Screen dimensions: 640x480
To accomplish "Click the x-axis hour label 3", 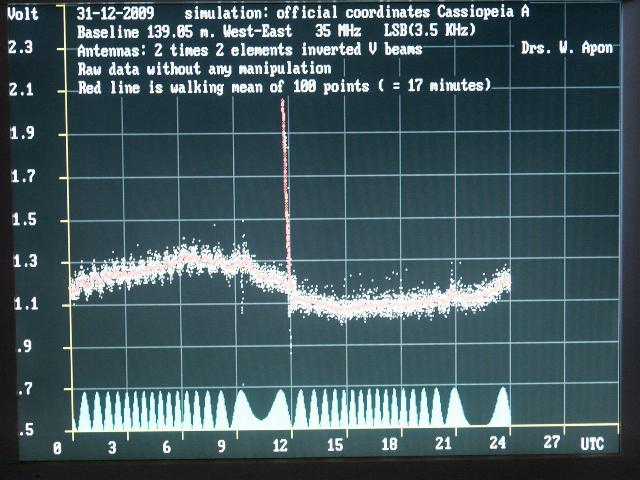I will click(112, 448).
